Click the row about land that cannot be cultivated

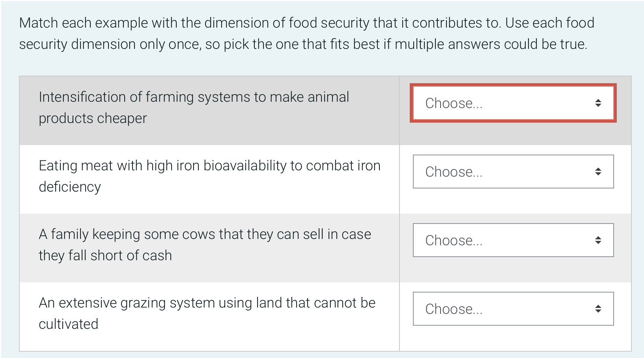click(x=197, y=313)
